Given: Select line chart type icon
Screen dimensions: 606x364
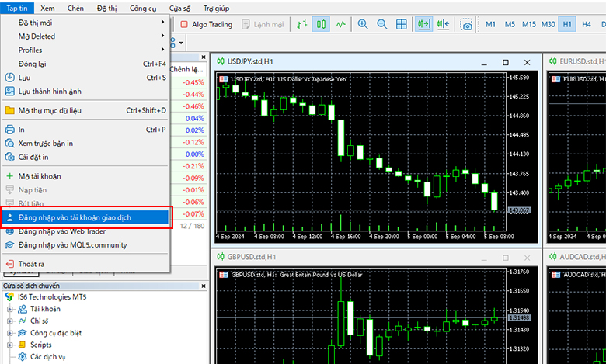Looking at the screenshot, I should [340, 24].
